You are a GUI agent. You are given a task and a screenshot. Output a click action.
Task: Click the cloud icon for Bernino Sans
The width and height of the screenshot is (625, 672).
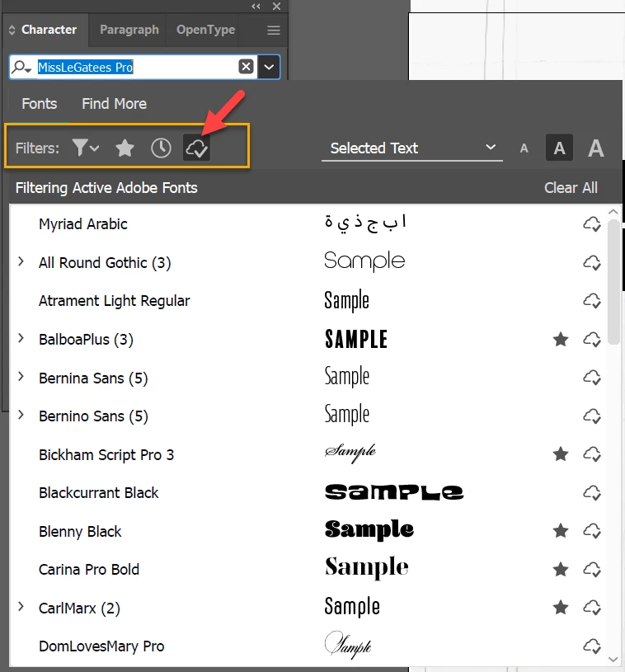592,416
